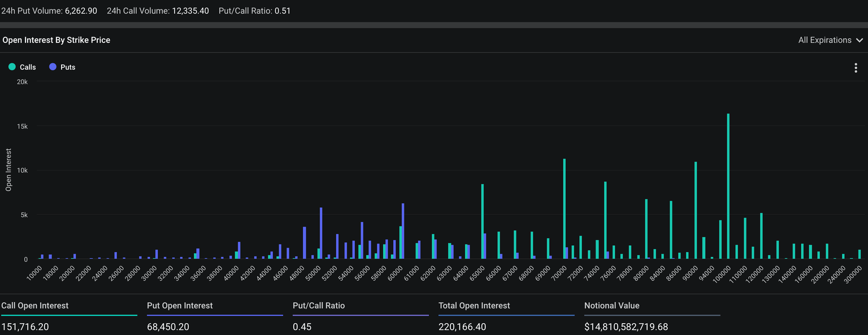Click the Notional Value heading
The image size is (868, 335).
tap(611, 306)
